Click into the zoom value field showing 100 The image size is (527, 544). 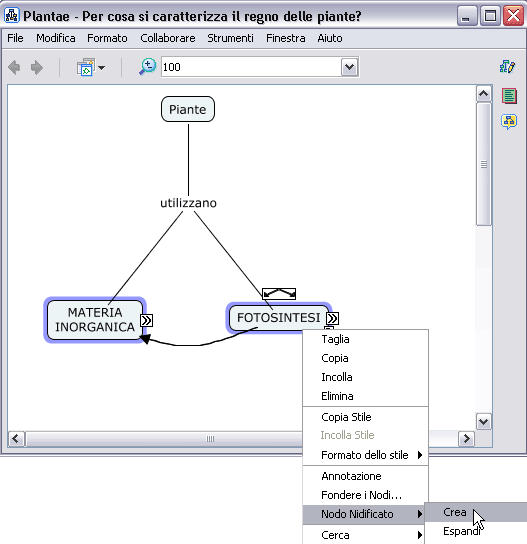point(251,67)
